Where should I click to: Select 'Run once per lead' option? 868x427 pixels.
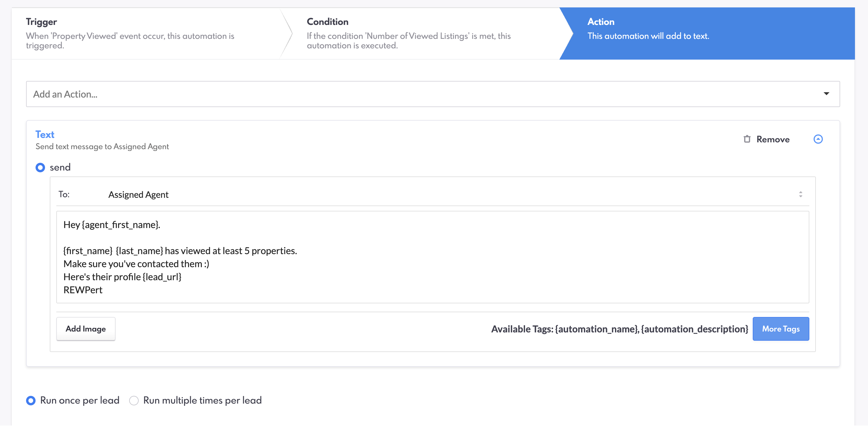pyautogui.click(x=31, y=400)
